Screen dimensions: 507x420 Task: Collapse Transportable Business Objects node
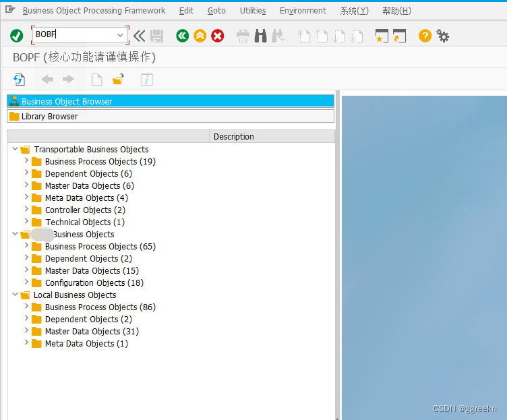tap(15, 149)
